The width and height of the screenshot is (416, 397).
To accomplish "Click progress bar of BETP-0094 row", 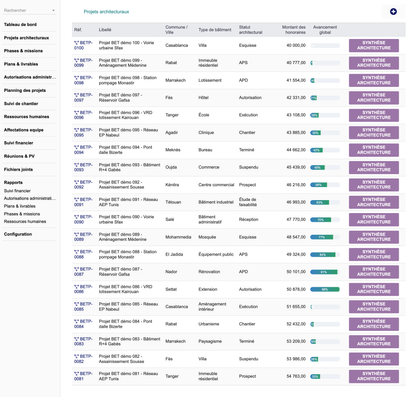I will click(x=325, y=150).
